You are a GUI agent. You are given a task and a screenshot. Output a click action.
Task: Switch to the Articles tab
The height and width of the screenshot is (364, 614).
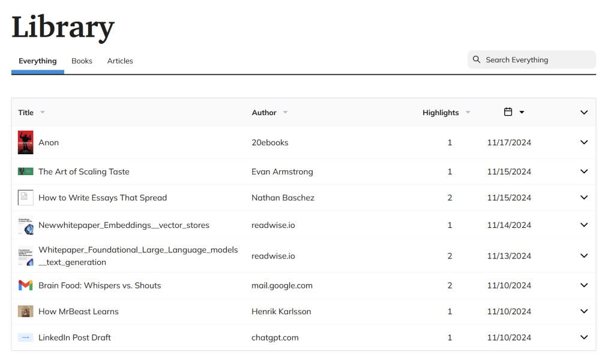[x=120, y=61]
